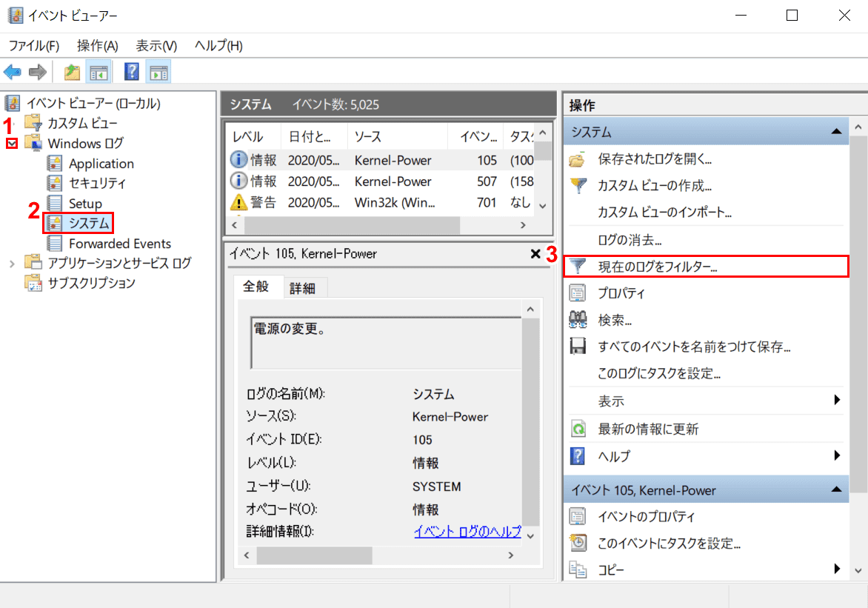Sort events by ソース column header
868x608 pixels.
(397, 137)
